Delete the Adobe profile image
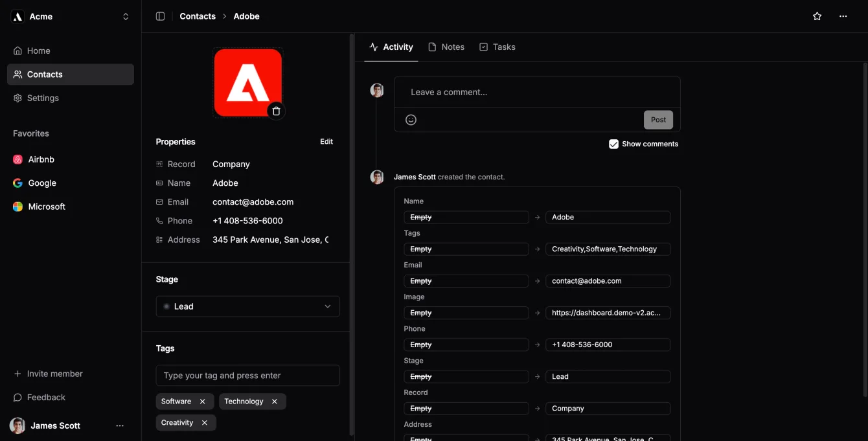The image size is (868, 441). (x=276, y=111)
